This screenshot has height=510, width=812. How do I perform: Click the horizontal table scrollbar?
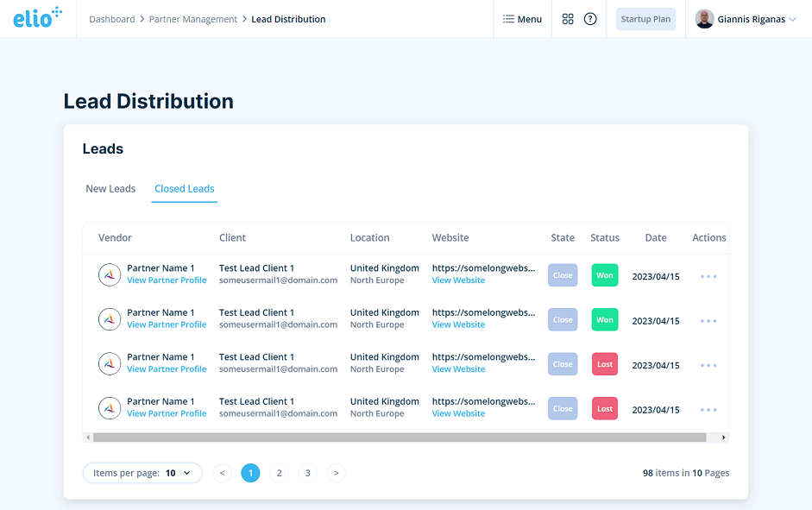click(x=399, y=438)
